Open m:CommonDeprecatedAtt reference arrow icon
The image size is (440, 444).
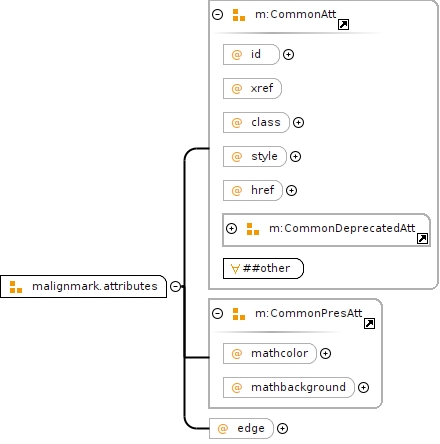coord(422,238)
